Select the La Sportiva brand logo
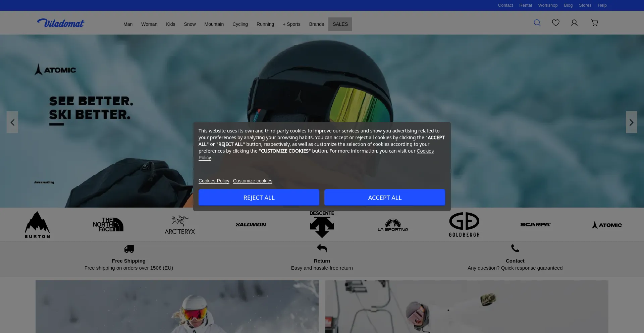Viewport: 644px width, 333px height. coord(393,225)
